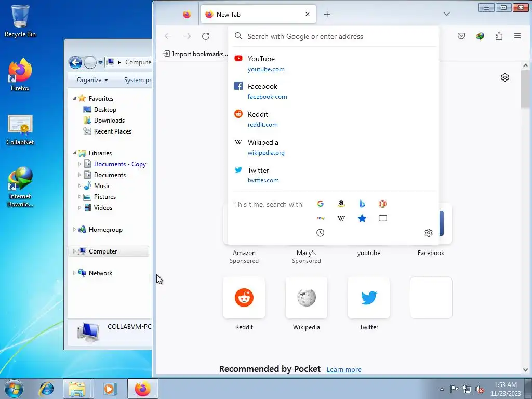Viewport: 532px width, 399px height.
Task: Choose the Twitter suggestion in the dropdown
Action: tap(333, 175)
